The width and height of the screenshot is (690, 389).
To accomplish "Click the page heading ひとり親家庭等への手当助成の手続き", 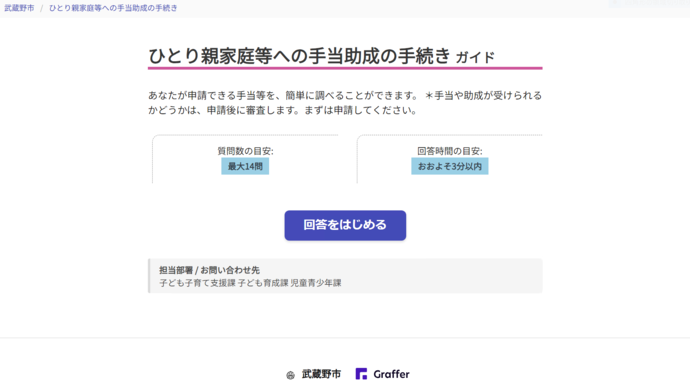I will pyautogui.click(x=300, y=56).
